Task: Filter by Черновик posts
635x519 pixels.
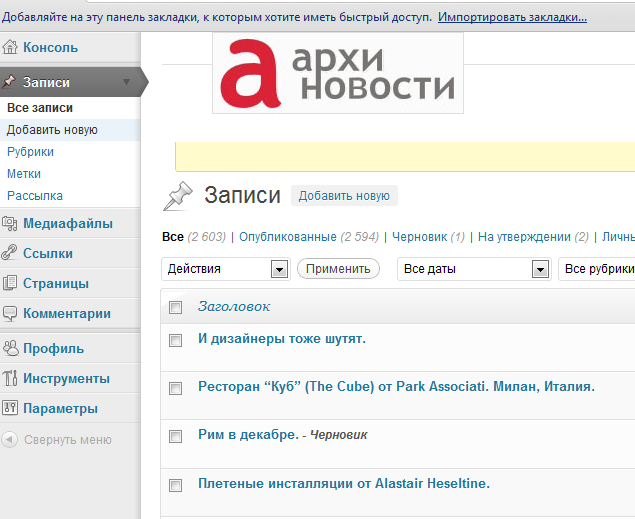Action: [419, 237]
